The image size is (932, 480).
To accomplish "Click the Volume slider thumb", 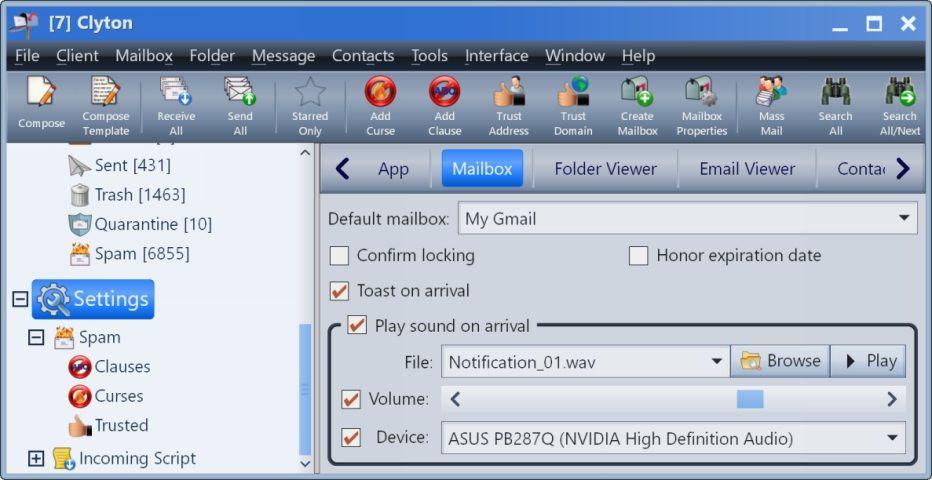I will 750,400.
